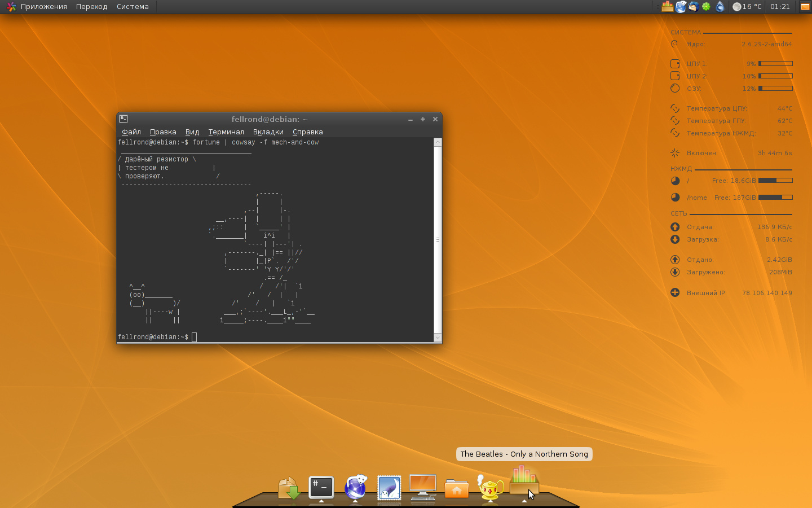Open the Правка menu in terminal
812x508 pixels.
point(163,132)
